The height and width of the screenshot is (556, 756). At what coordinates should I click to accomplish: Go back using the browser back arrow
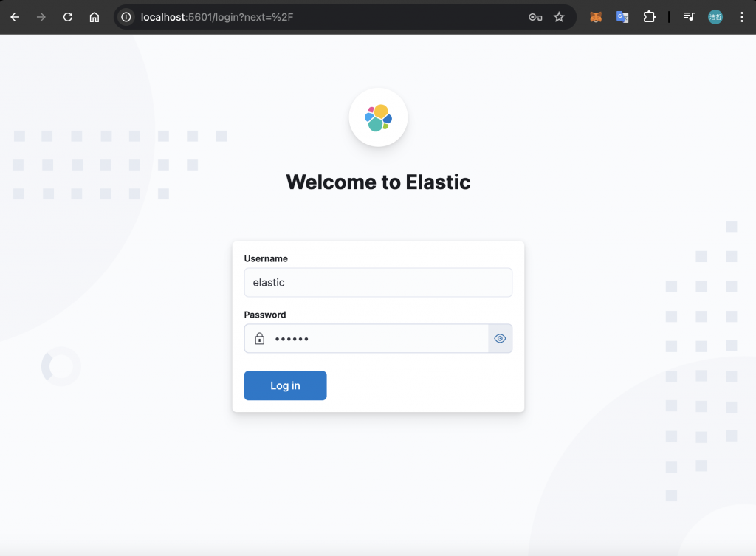[x=15, y=17]
